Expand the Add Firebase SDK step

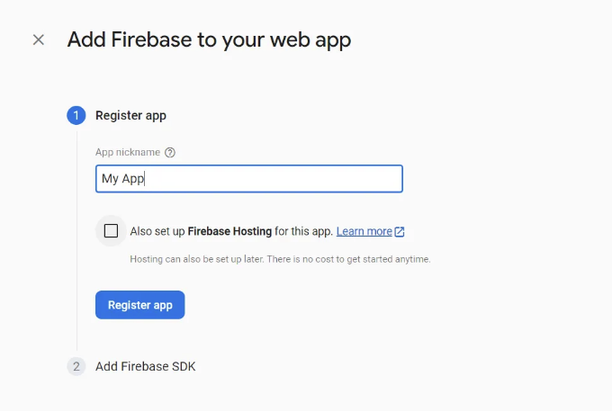pyautogui.click(x=145, y=367)
